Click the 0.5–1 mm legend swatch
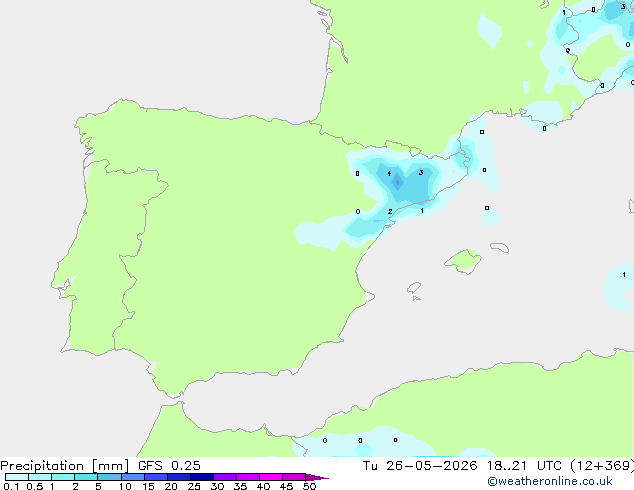Viewport: 634px width, 490px height. tap(40, 477)
